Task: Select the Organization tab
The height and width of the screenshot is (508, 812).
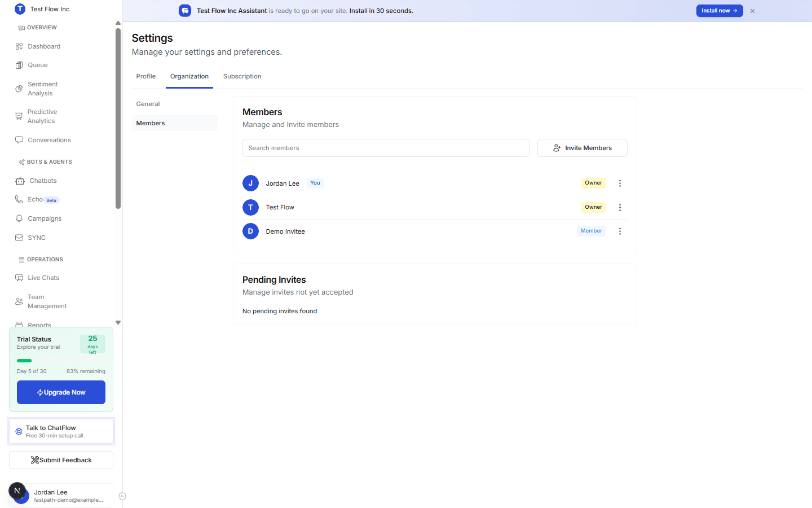Action: coord(189,76)
